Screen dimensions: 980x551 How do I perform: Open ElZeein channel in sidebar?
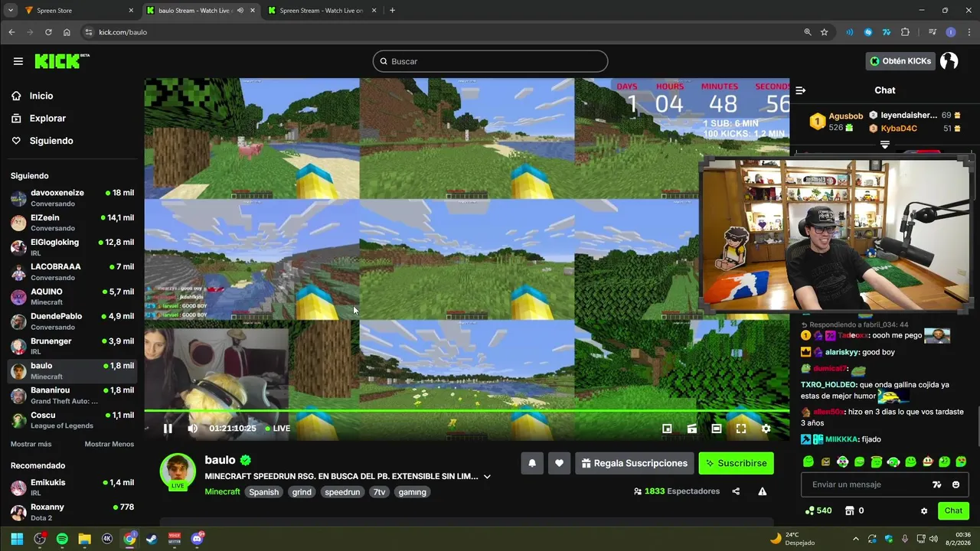tap(72, 223)
